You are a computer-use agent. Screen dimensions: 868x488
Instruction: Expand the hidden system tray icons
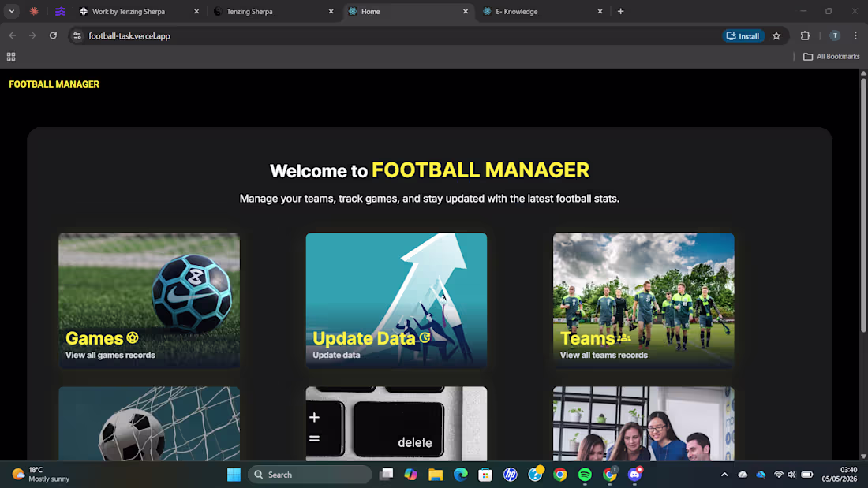(724, 475)
